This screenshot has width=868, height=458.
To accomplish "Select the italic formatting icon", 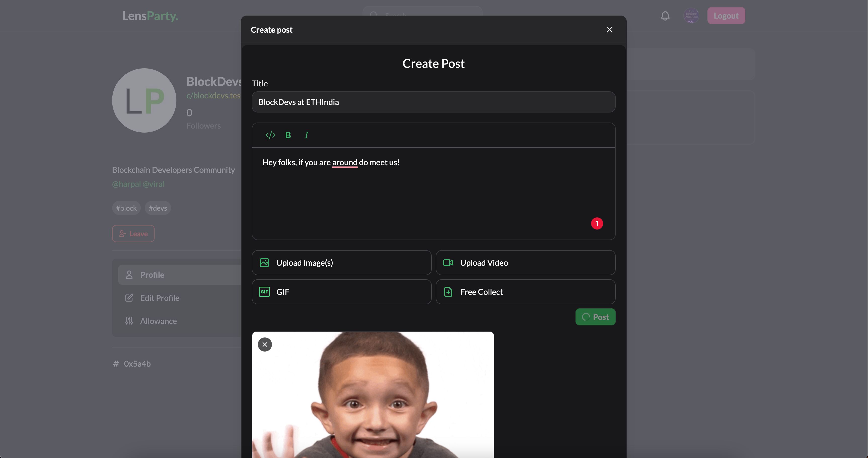I will pyautogui.click(x=306, y=135).
